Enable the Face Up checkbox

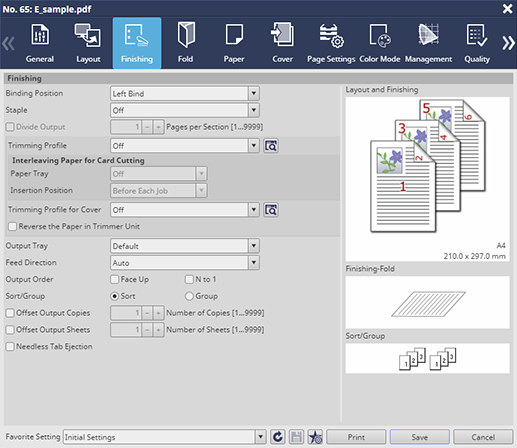pos(115,279)
